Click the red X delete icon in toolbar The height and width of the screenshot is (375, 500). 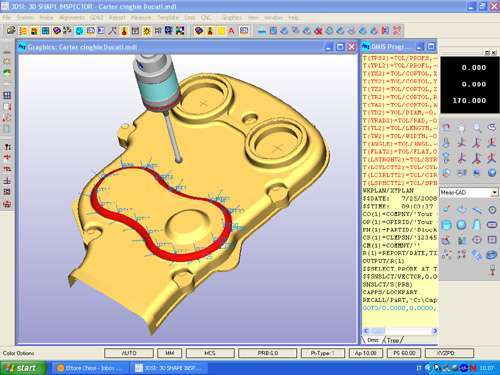(x=318, y=31)
